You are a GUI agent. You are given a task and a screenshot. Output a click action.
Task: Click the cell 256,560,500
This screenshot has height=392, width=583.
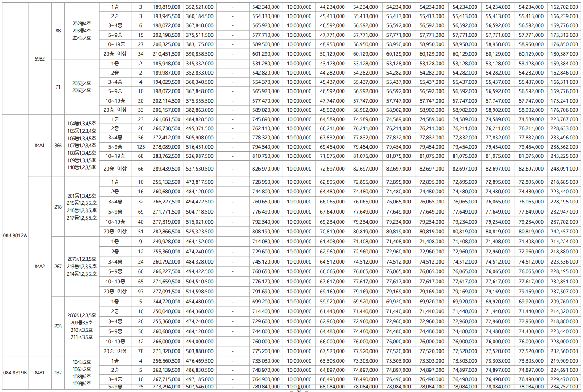166,361
